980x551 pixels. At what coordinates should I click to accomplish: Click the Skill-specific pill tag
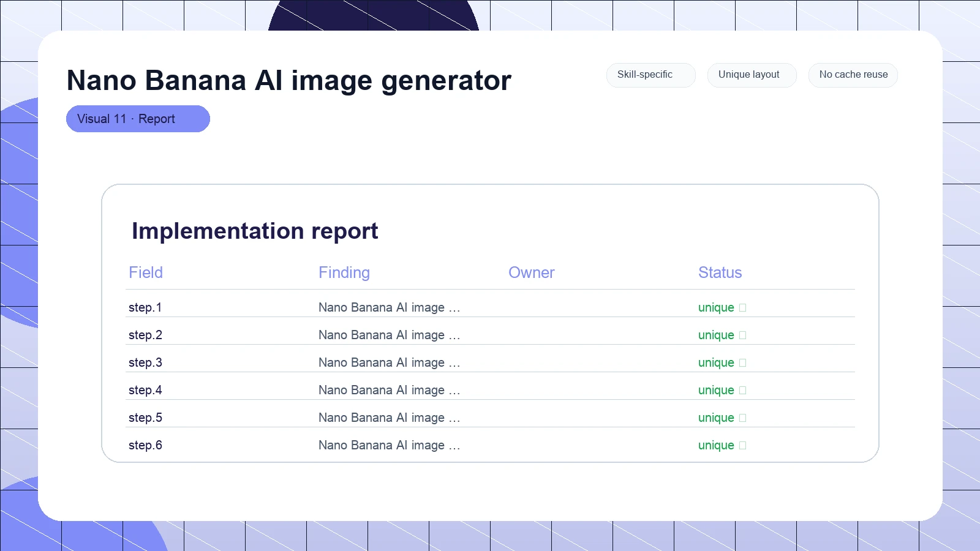[x=650, y=75]
